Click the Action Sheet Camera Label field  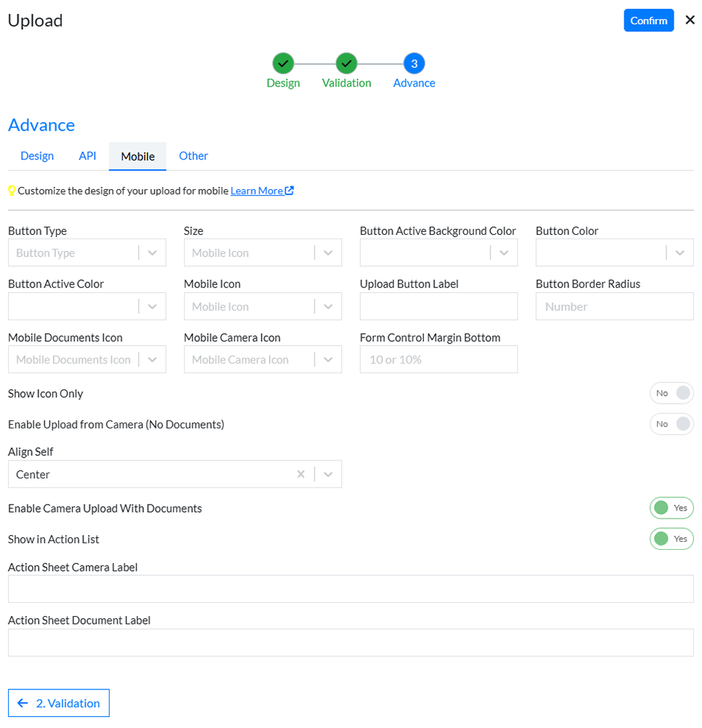coord(350,589)
